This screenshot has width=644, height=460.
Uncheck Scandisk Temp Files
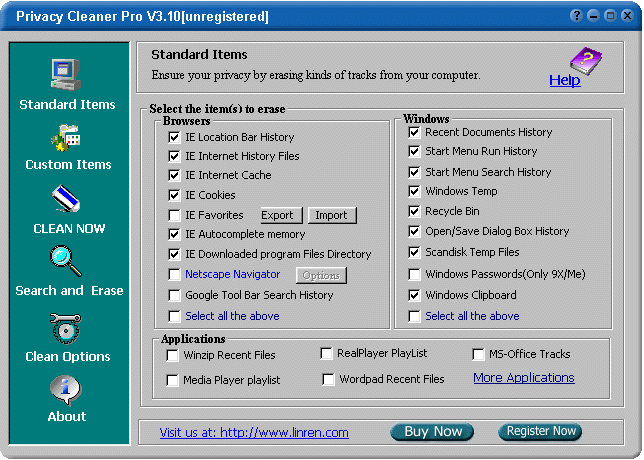coord(414,252)
